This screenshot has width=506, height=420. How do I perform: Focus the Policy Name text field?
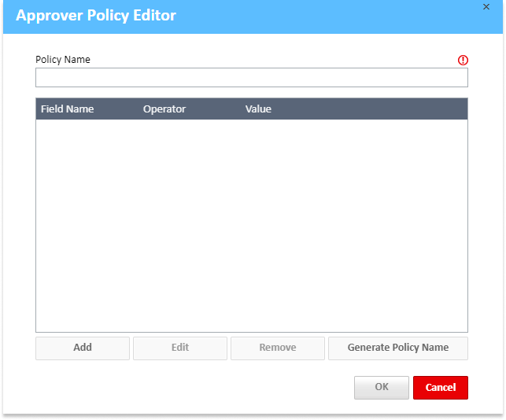coord(251,77)
